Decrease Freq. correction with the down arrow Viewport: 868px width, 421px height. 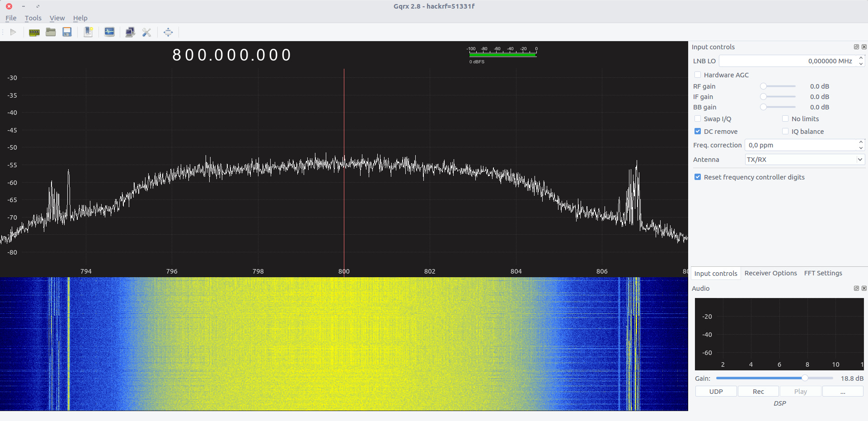click(861, 148)
